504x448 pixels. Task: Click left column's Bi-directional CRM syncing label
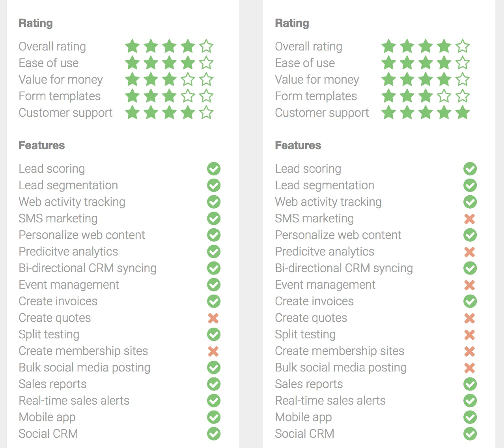tap(88, 268)
